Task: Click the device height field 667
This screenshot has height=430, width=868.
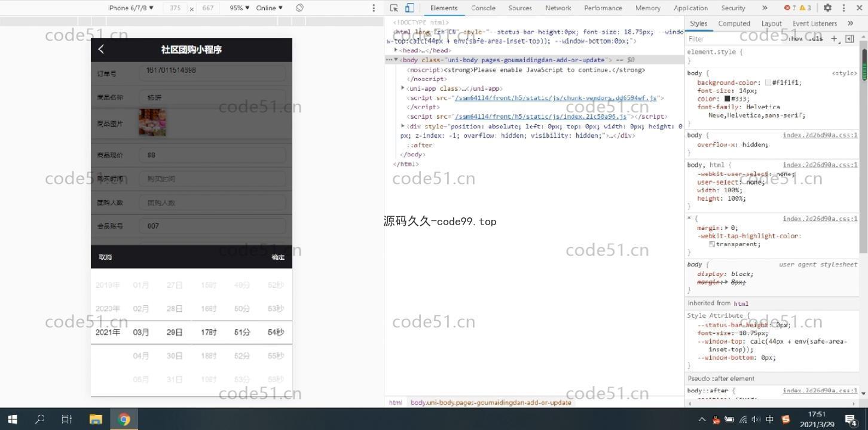Action: tap(208, 8)
